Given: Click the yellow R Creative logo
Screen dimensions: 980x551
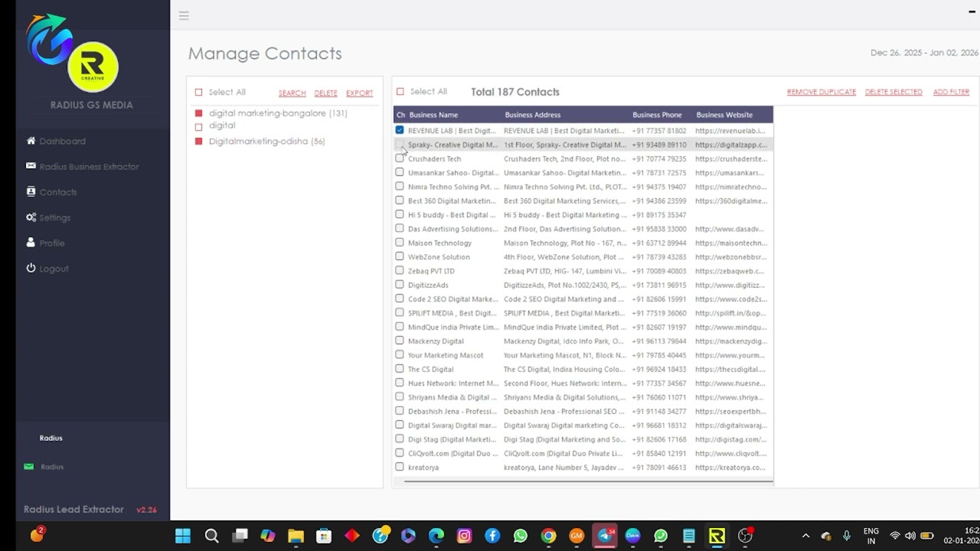Looking at the screenshot, I should coord(93,67).
